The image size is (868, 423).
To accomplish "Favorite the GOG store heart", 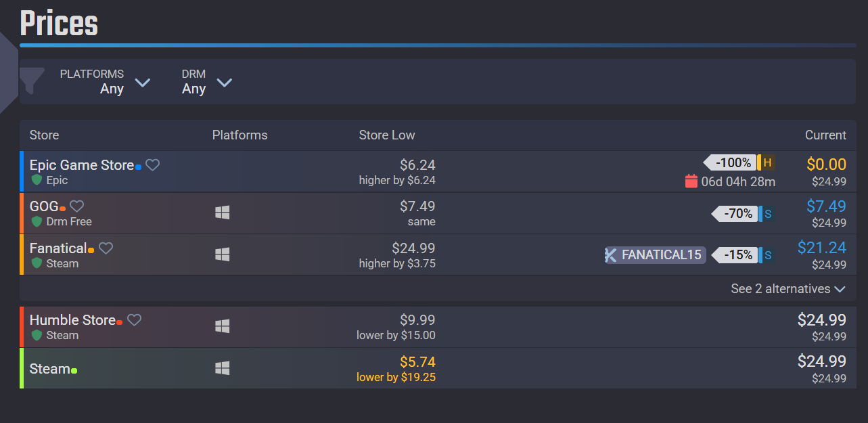I will tap(76, 206).
